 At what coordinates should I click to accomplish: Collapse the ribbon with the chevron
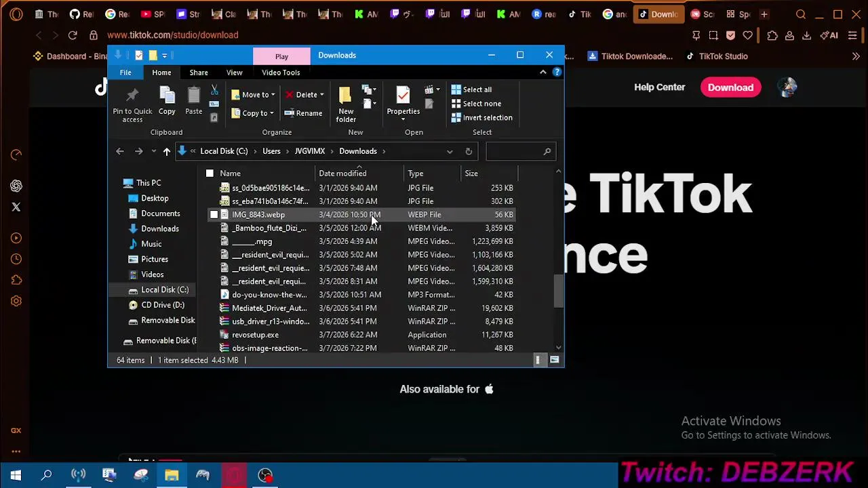click(x=542, y=72)
